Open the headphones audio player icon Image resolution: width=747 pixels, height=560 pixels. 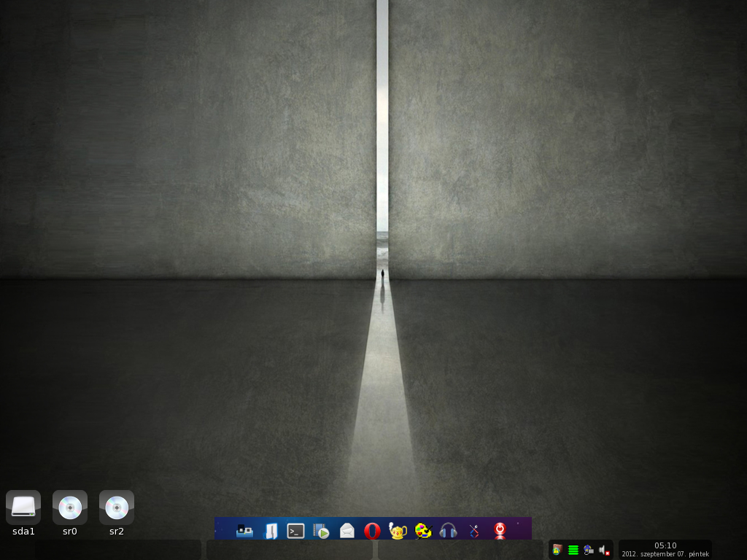pyautogui.click(x=449, y=531)
